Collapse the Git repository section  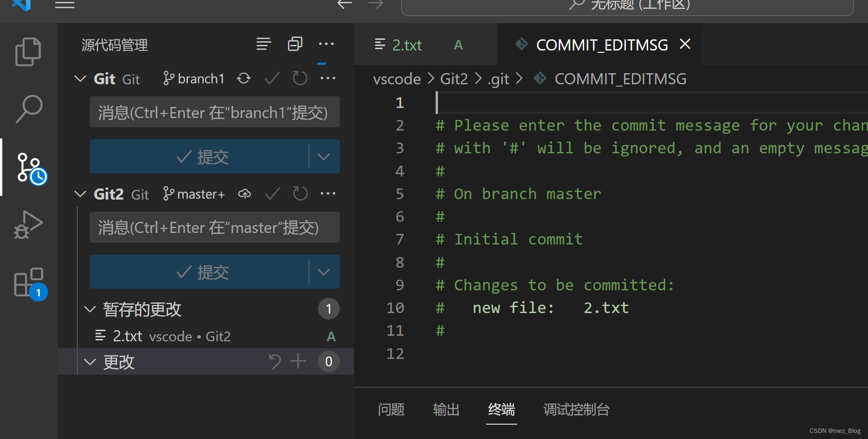[x=81, y=79]
